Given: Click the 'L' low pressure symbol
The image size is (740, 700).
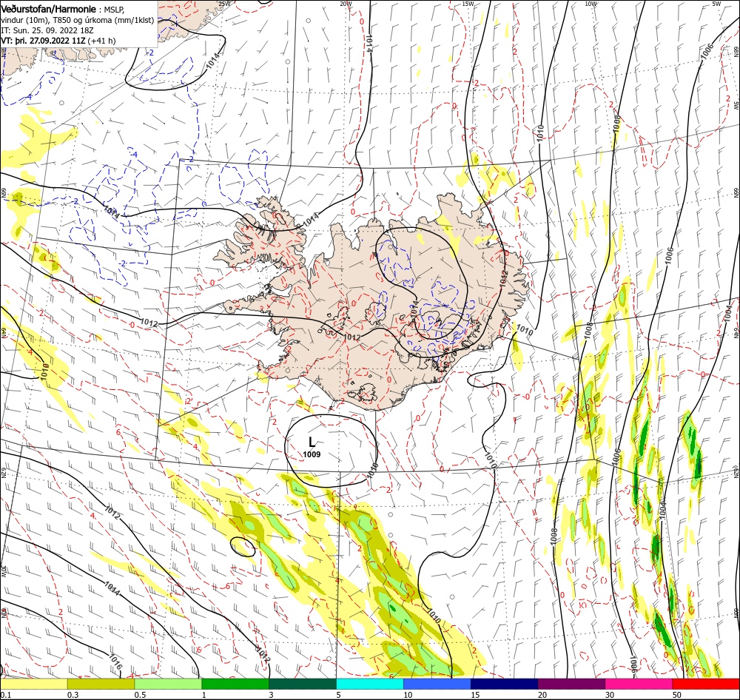Looking at the screenshot, I should click(x=312, y=442).
